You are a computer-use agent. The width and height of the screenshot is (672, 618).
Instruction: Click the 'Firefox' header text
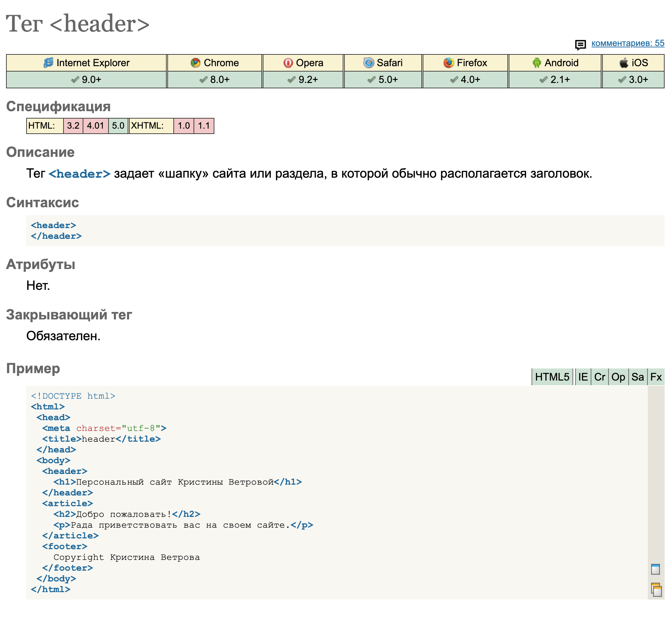472,63
